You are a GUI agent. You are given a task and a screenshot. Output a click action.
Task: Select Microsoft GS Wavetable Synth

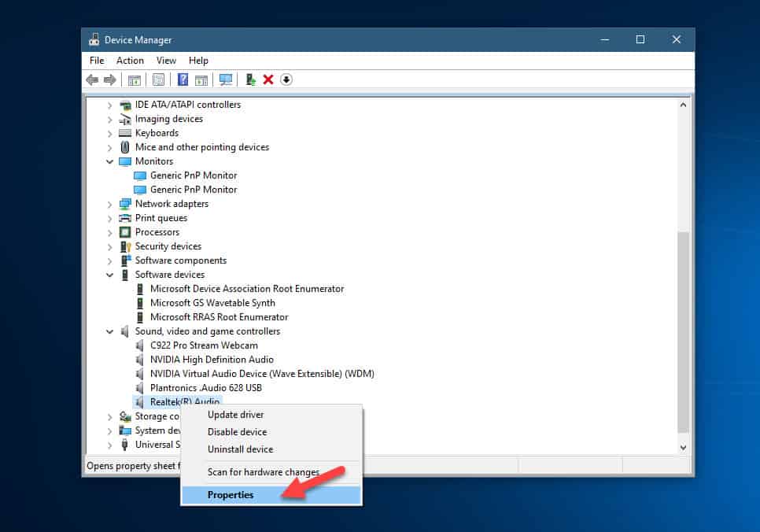point(212,303)
